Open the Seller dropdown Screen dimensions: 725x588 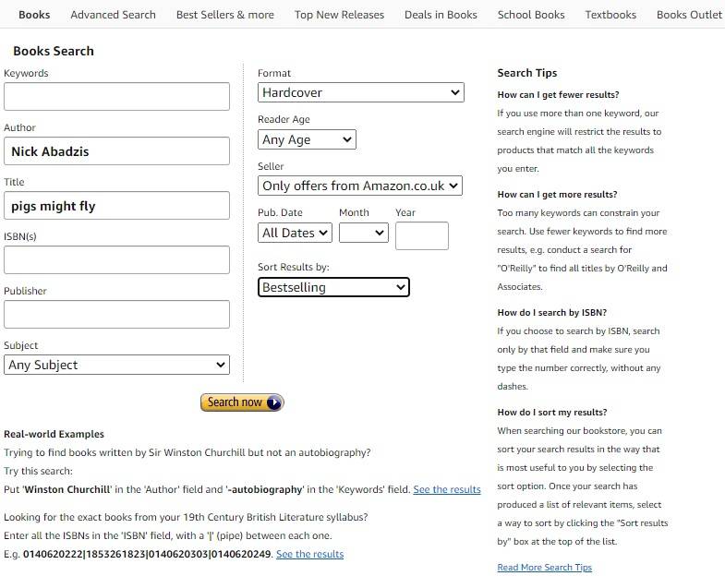pos(360,186)
